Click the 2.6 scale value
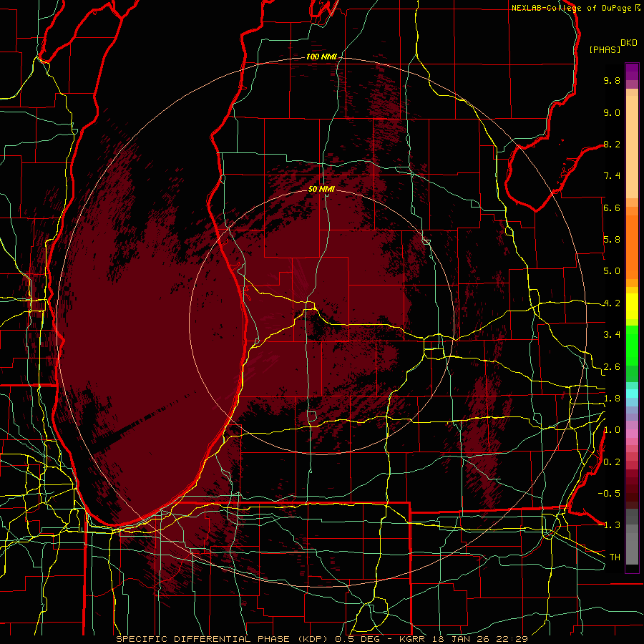 (612, 367)
